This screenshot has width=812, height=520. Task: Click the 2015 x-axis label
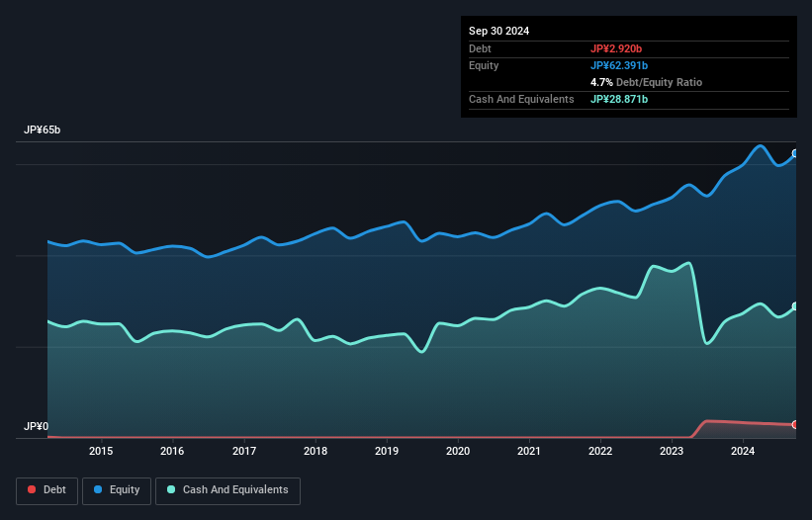click(x=101, y=451)
